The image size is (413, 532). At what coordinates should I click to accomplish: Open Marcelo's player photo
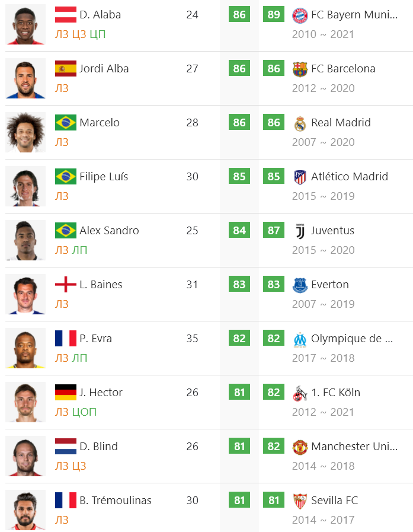pyautogui.click(x=25, y=132)
